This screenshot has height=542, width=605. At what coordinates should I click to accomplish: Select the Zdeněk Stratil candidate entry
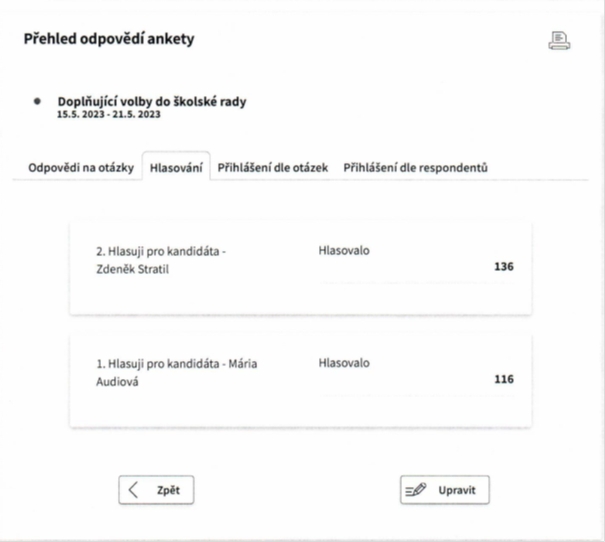click(161, 260)
